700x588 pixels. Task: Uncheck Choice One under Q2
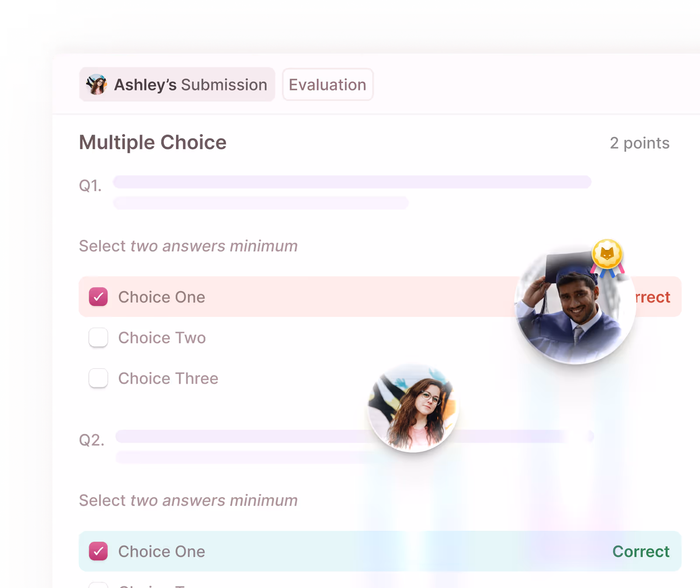point(98,551)
